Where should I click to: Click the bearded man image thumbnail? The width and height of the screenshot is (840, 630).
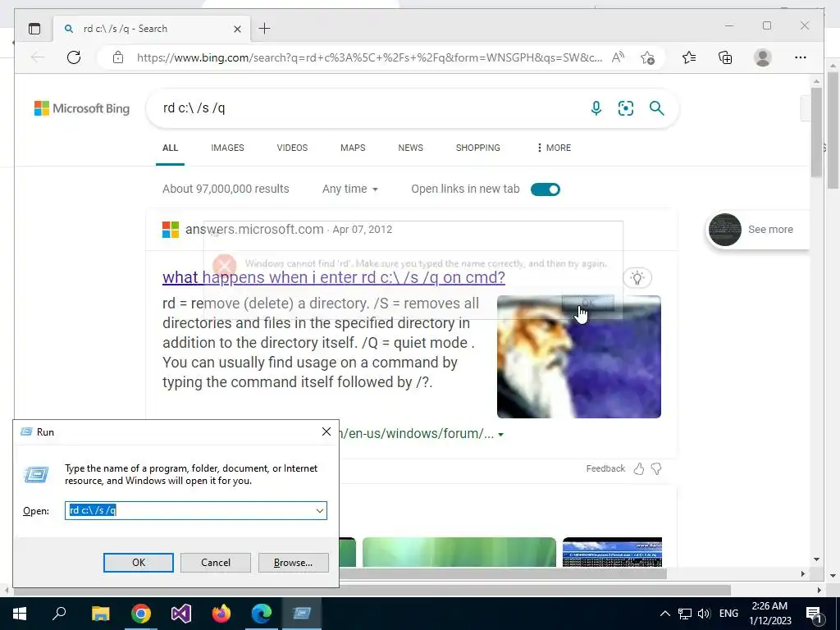tap(579, 357)
